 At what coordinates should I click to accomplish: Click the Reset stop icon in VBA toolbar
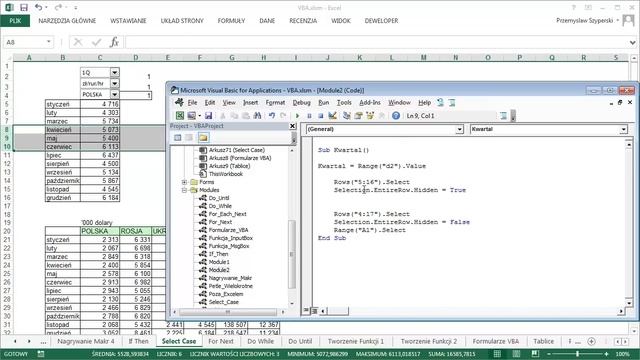(320, 116)
